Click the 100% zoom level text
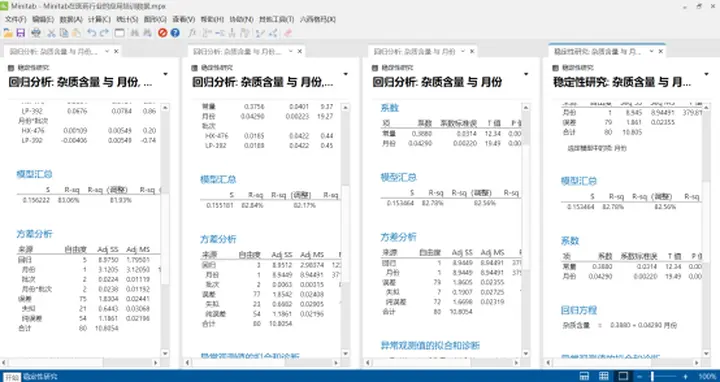This screenshot has width=720, height=382. (707, 376)
